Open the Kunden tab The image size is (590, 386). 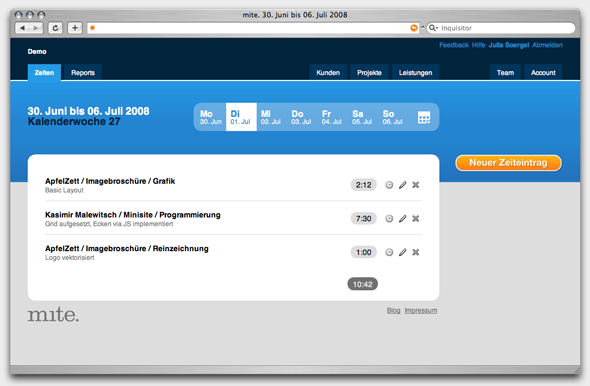click(x=328, y=72)
